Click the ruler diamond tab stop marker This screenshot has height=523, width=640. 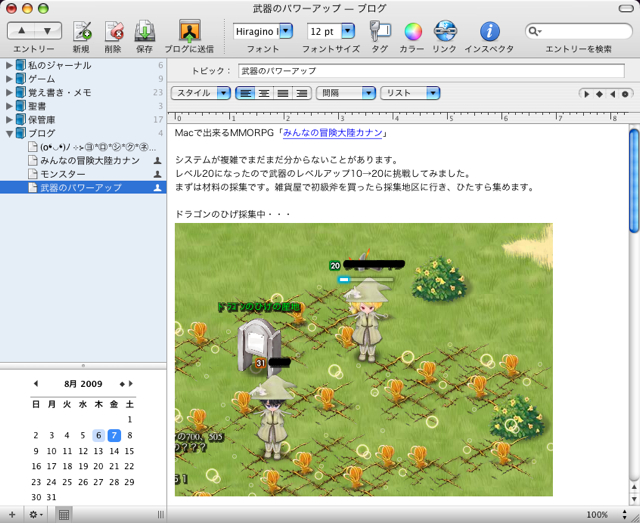tap(599, 94)
